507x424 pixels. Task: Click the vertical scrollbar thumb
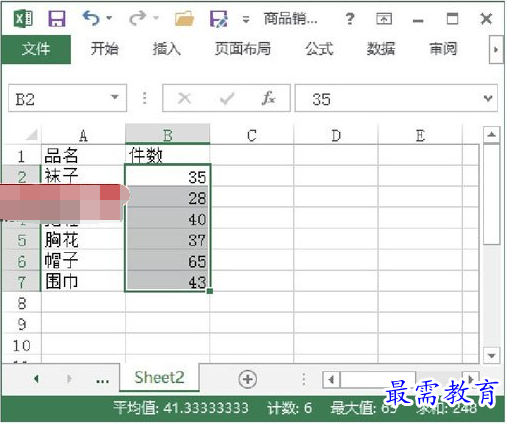coord(491,194)
